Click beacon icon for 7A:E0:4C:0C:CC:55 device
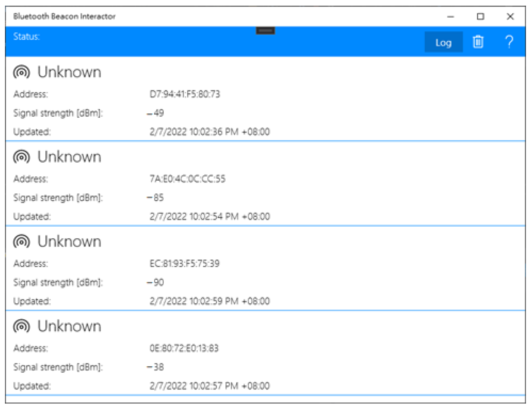532x411 pixels. coord(21,157)
